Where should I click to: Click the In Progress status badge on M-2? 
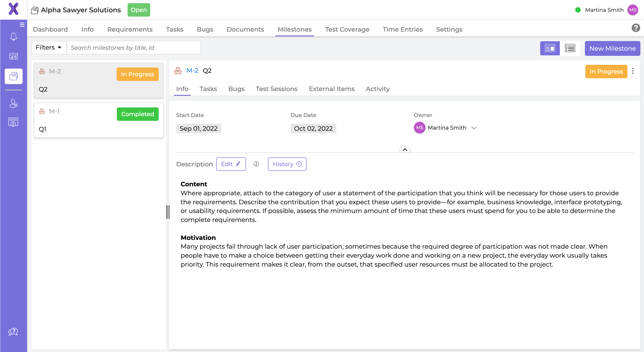pos(138,74)
